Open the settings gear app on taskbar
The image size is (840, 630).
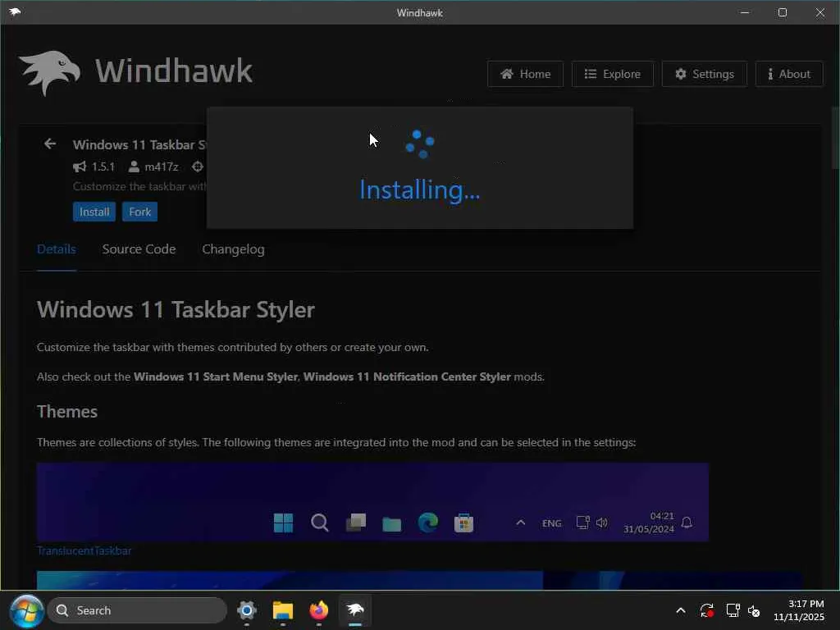[247, 610]
